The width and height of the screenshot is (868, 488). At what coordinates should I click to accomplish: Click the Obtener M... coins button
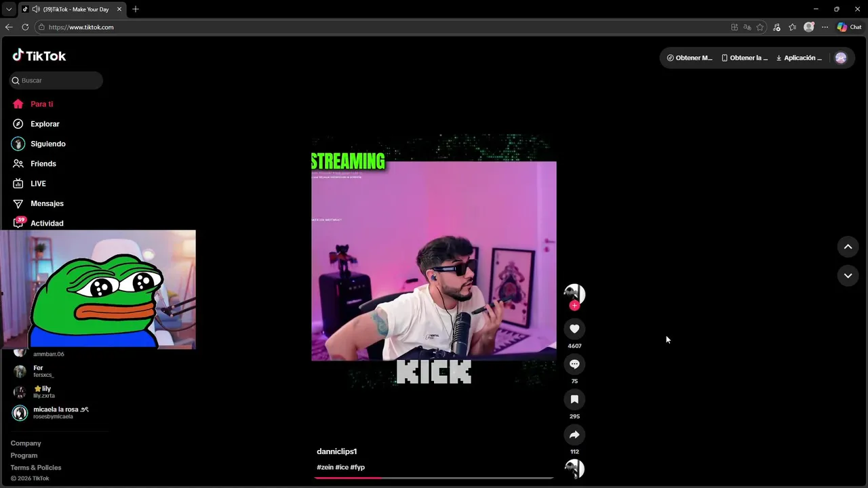690,58
